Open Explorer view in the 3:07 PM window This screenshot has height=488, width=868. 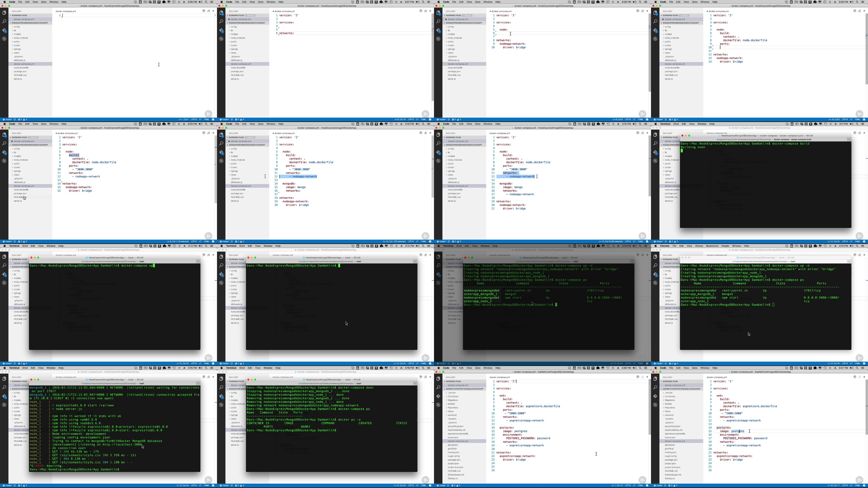(x=221, y=13)
